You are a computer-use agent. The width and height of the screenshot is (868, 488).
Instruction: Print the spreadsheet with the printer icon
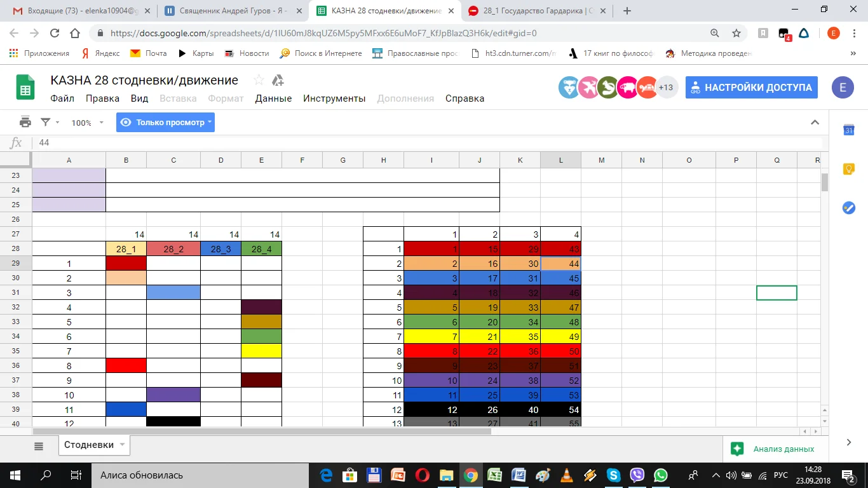[x=25, y=122]
